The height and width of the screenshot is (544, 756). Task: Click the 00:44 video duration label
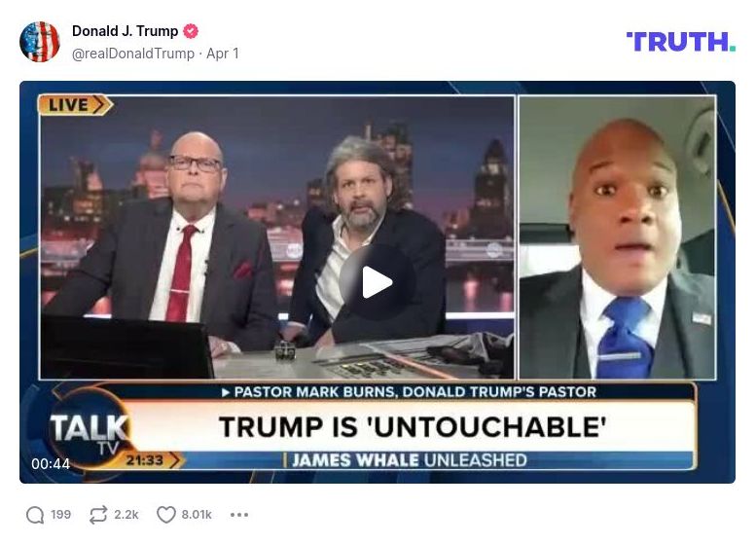[x=51, y=464]
